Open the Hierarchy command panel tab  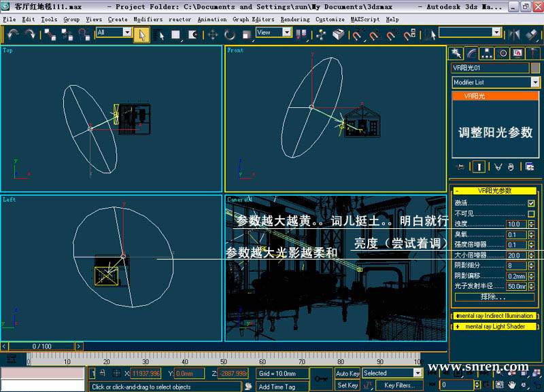pyautogui.click(x=487, y=53)
